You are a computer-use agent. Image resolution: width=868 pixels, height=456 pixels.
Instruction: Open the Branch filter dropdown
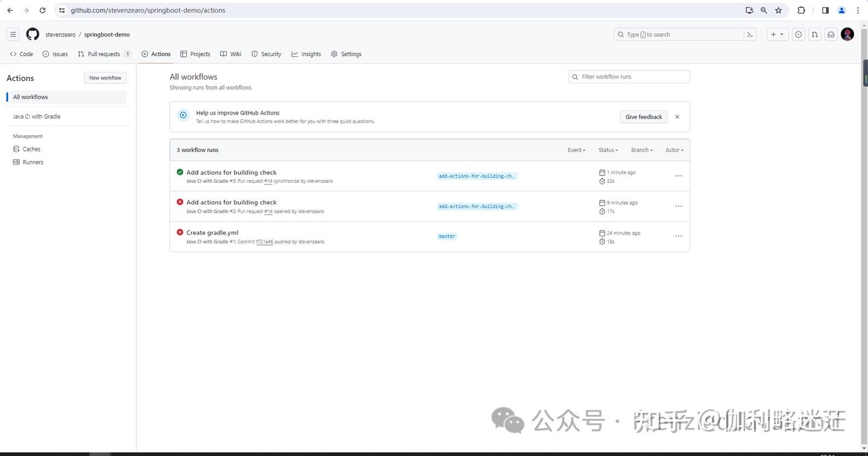641,150
